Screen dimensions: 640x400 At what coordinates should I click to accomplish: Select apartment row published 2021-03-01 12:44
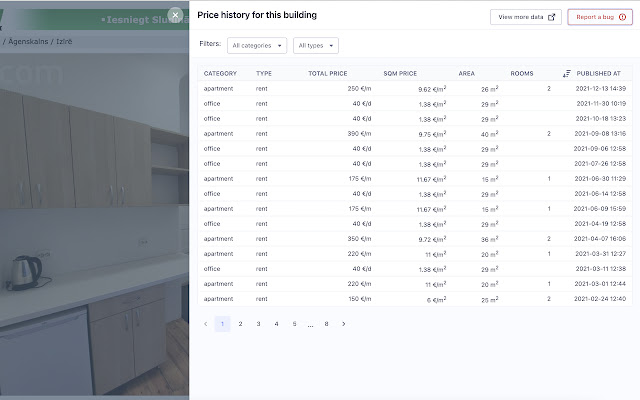(x=415, y=284)
